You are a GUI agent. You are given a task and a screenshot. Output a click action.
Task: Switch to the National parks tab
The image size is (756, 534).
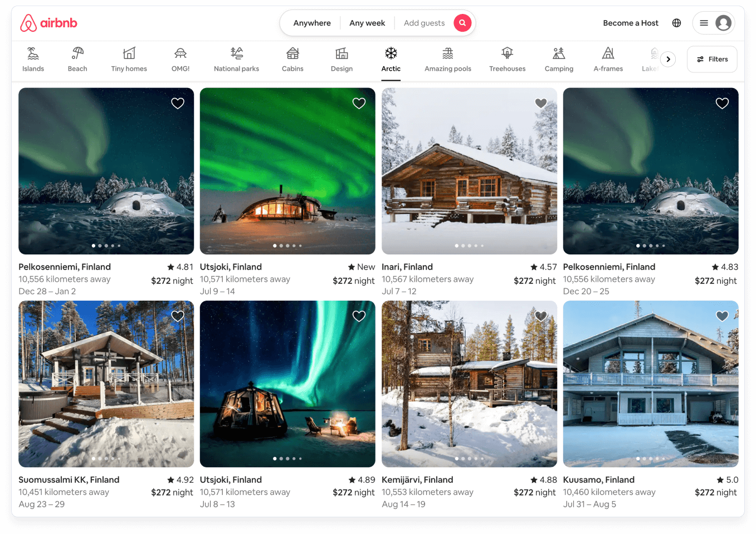(236, 60)
